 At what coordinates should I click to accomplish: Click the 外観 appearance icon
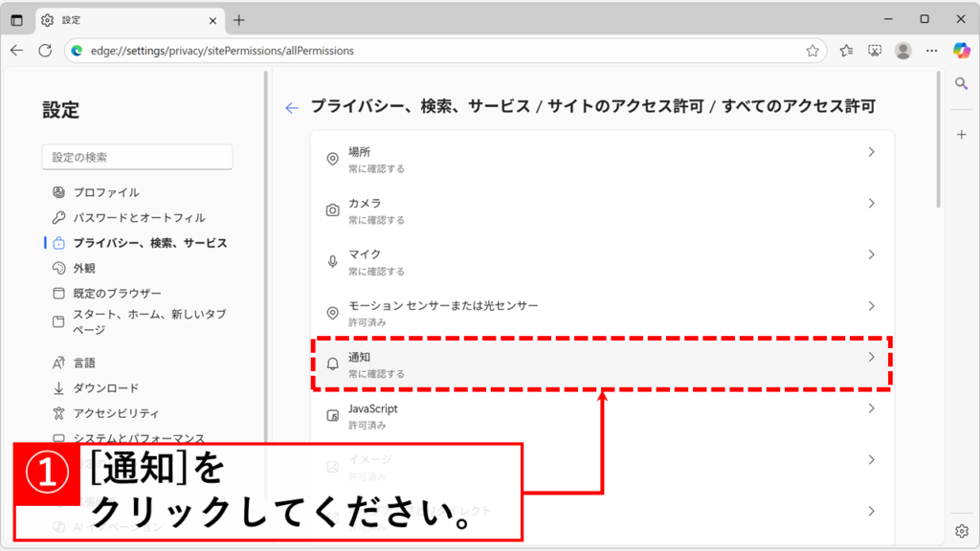coord(58,268)
